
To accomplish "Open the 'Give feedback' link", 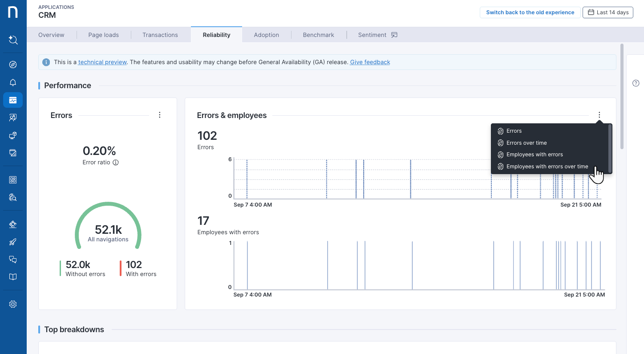I will (x=370, y=62).
